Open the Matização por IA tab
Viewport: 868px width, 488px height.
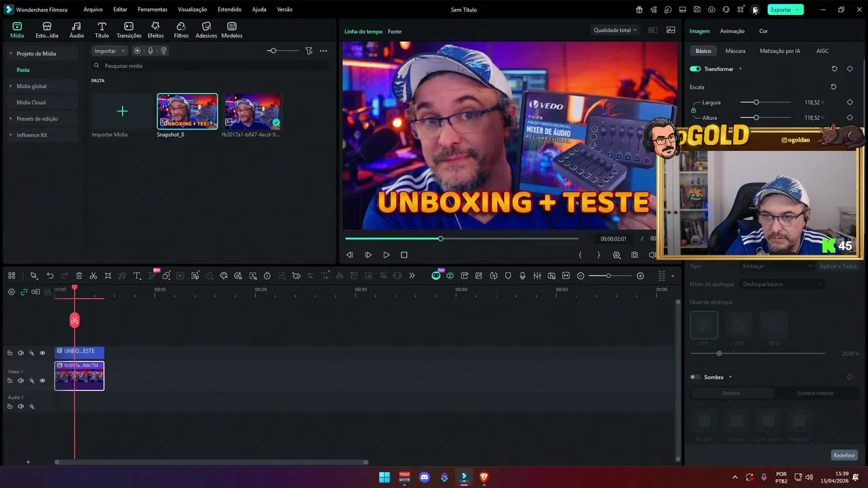click(x=780, y=51)
